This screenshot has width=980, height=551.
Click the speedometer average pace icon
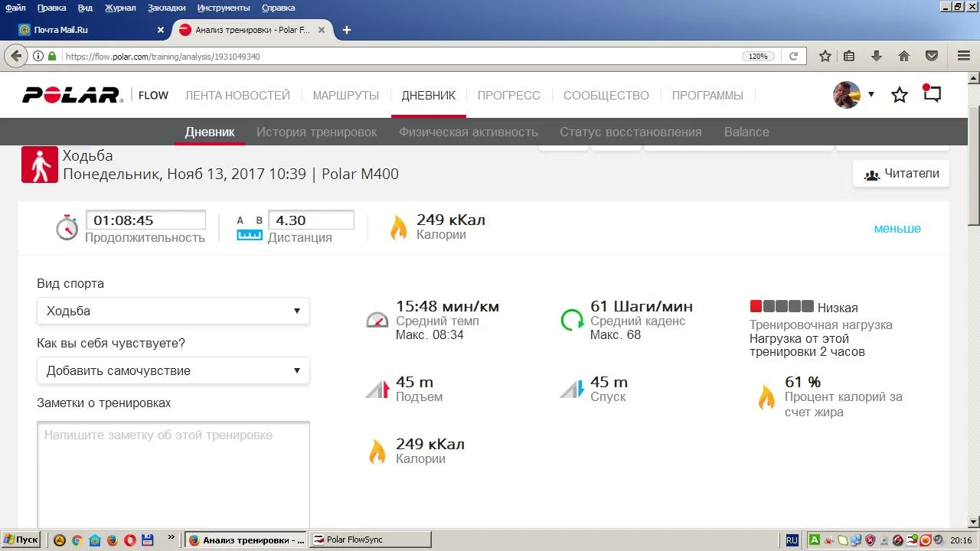(377, 320)
